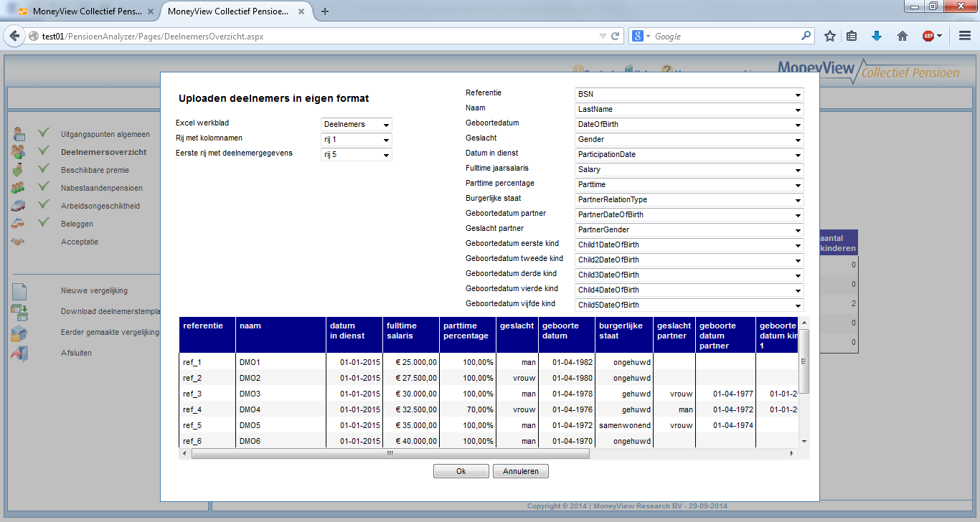
Task: Open the Geboortedatum DateOfBirth dropdown
Action: tap(689, 124)
